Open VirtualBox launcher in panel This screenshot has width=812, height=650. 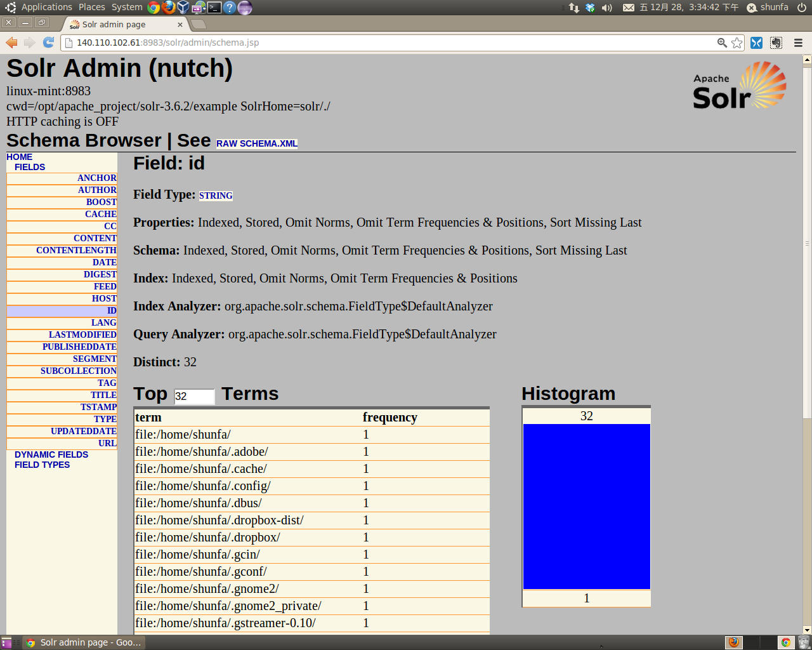[x=183, y=8]
